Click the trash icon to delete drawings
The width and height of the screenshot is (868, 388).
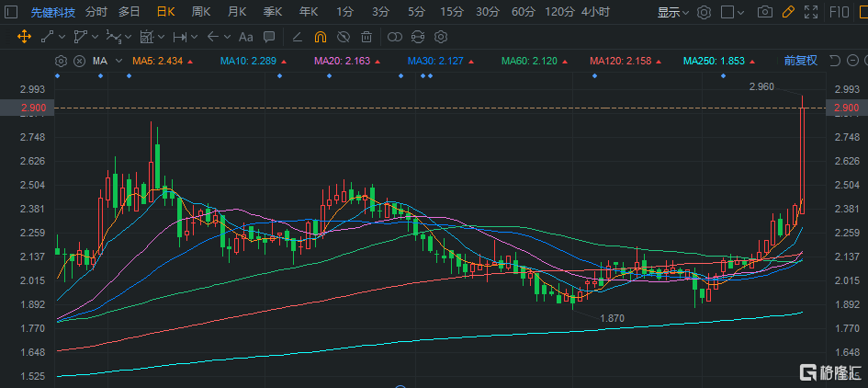(x=366, y=38)
